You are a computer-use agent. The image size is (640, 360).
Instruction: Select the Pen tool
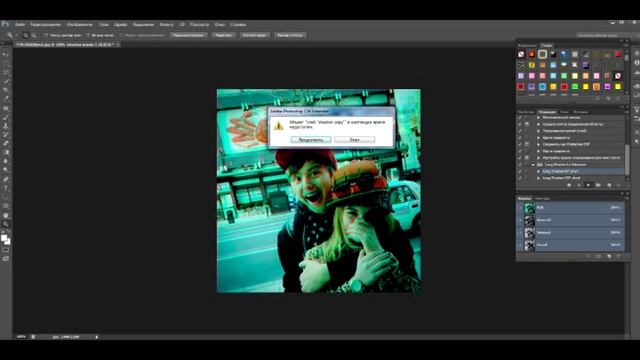6,179
